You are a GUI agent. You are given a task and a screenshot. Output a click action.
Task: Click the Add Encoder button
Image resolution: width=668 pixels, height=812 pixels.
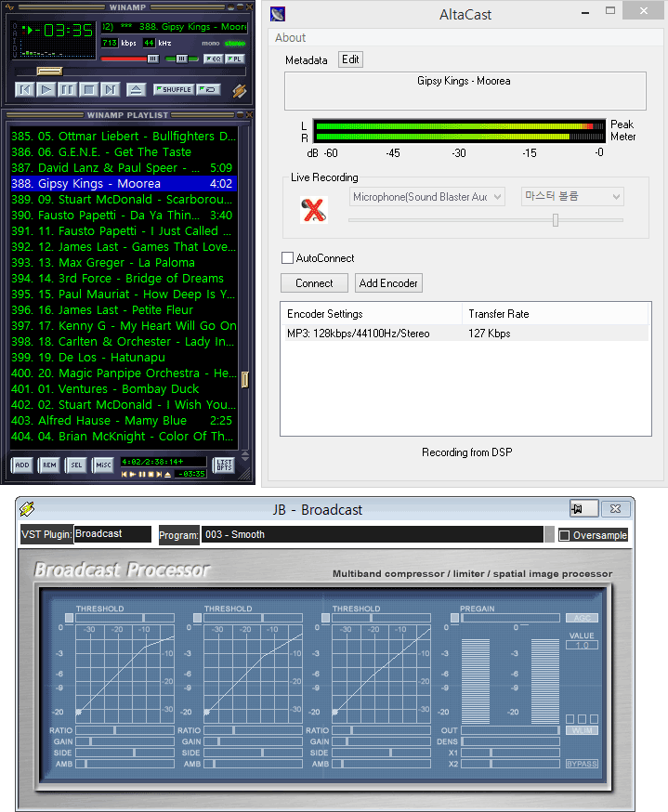click(x=388, y=283)
